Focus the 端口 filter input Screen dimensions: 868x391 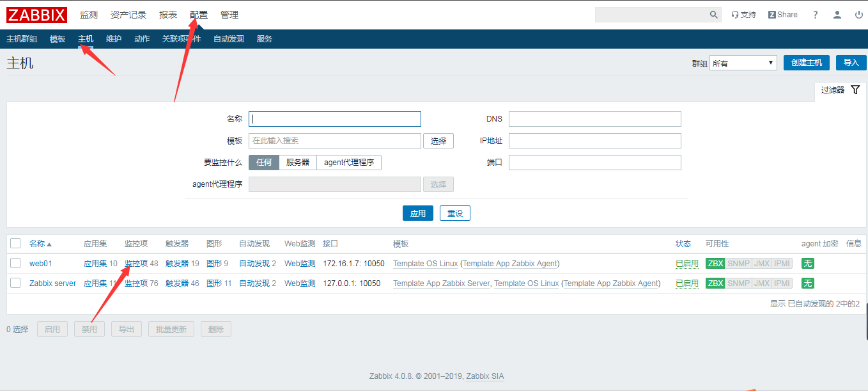point(595,163)
